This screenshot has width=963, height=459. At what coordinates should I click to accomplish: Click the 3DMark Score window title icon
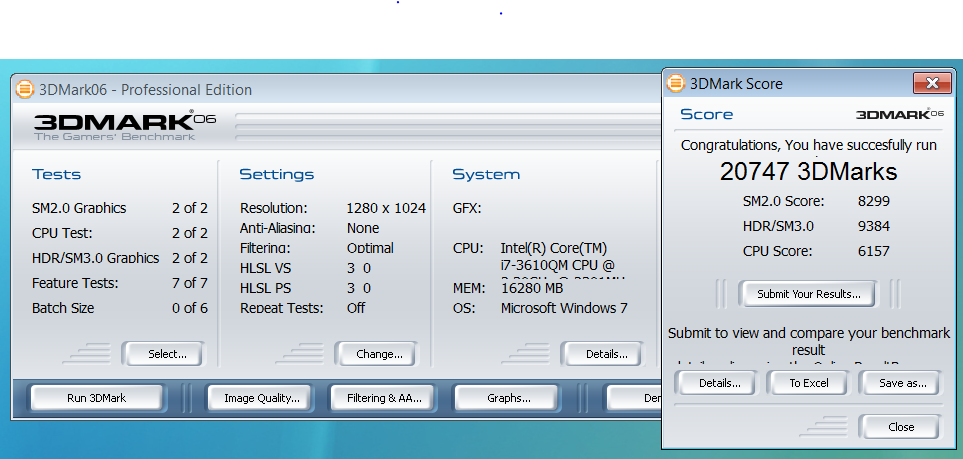[676, 83]
